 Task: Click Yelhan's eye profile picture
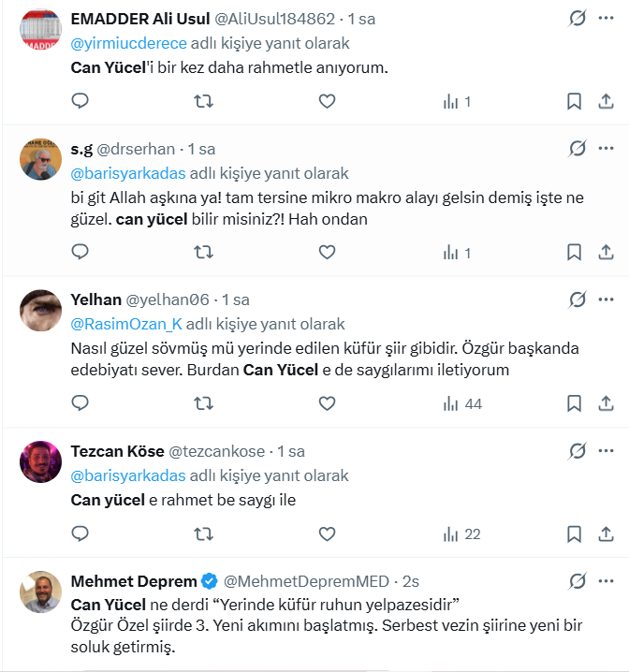pos(41,311)
